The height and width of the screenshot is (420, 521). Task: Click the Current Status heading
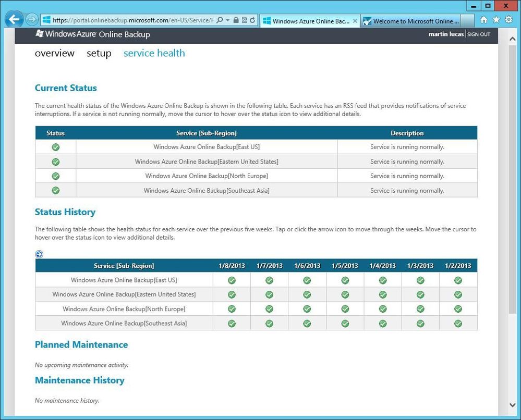coord(66,88)
